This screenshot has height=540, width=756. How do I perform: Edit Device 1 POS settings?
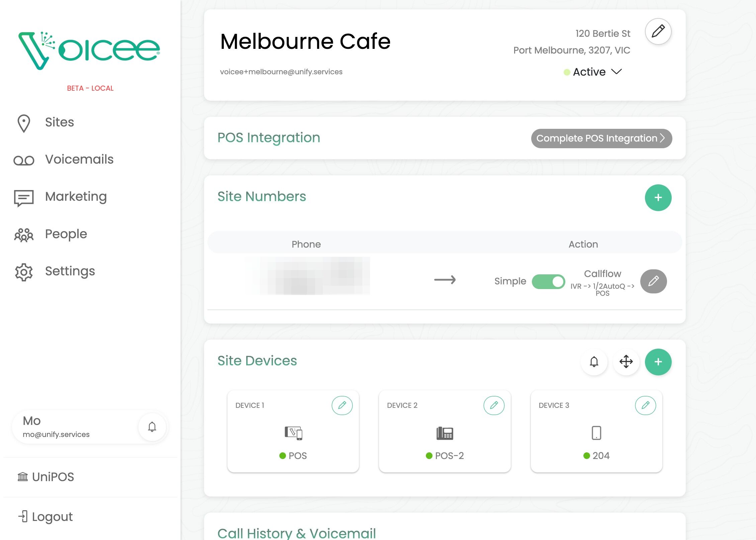coord(342,405)
